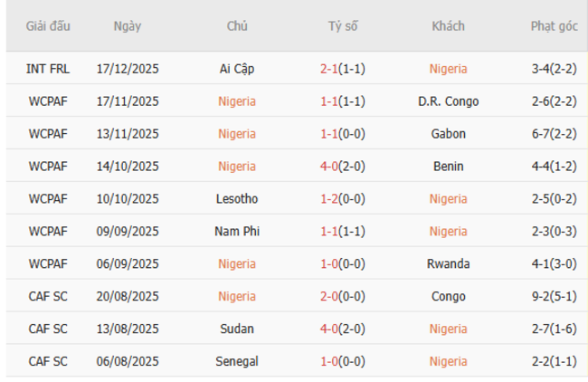Open the Nam Phi team link
This screenshot has height=382, width=588.
(237, 232)
